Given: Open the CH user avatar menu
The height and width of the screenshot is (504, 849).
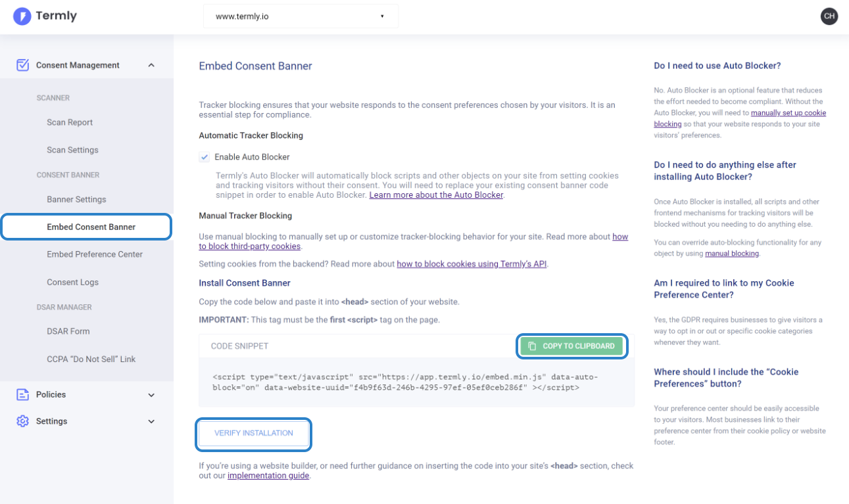Looking at the screenshot, I should pos(829,16).
